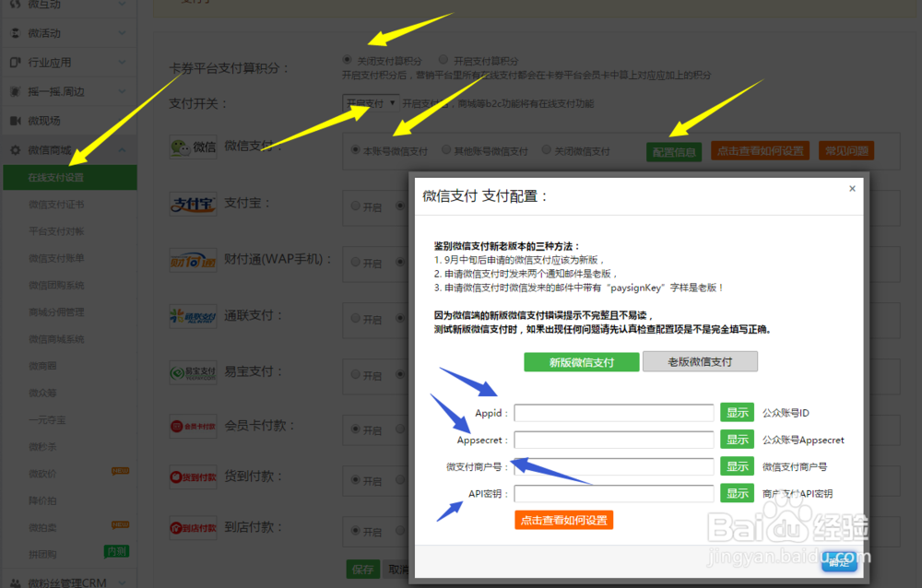The width and height of the screenshot is (922, 588).
Task: Click the 行业应用 sidebar icon
Action: [16, 63]
